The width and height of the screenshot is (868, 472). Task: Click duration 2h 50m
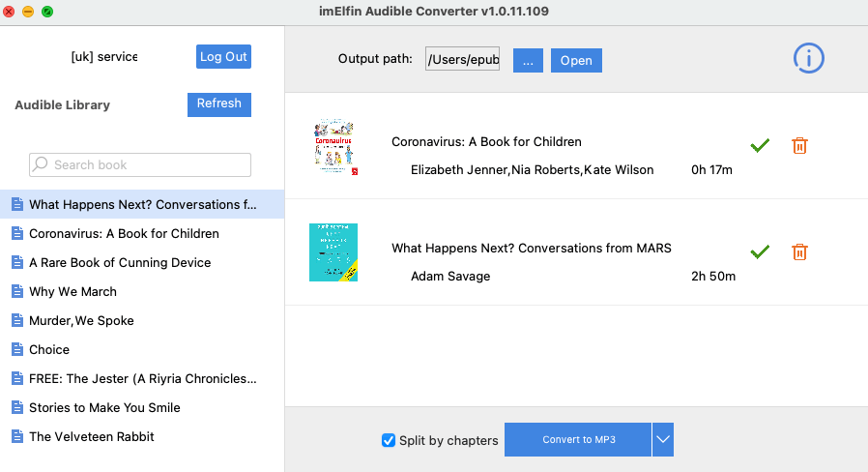pyautogui.click(x=713, y=276)
